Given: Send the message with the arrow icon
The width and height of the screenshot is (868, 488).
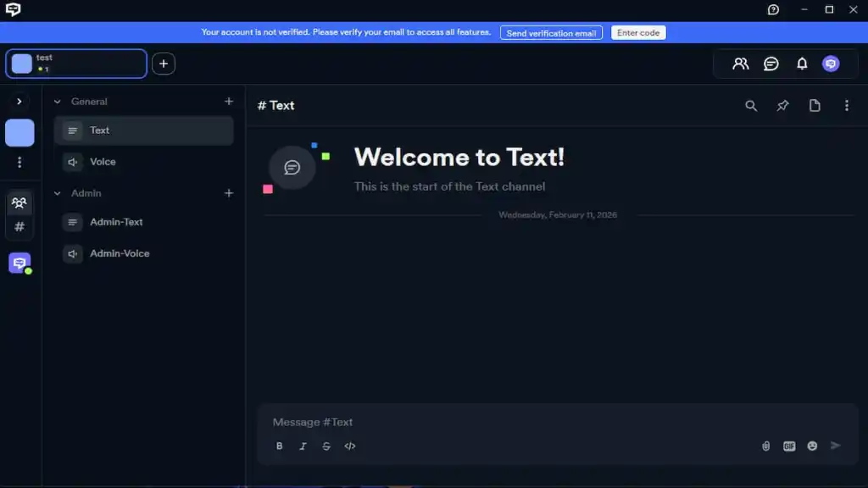Looking at the screenshot, I should pyautogui.click(x=836, y=446).
